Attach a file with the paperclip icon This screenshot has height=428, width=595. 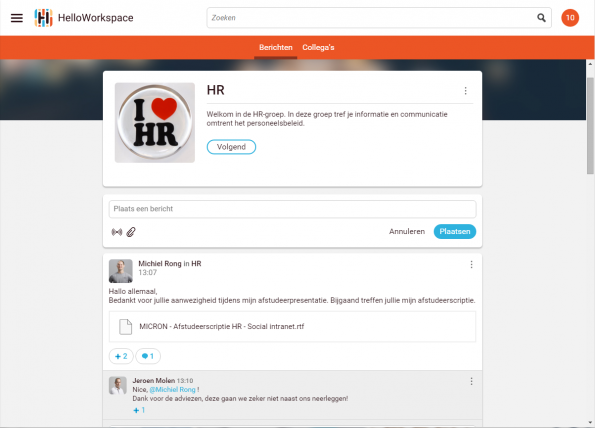tap(131, 232)
